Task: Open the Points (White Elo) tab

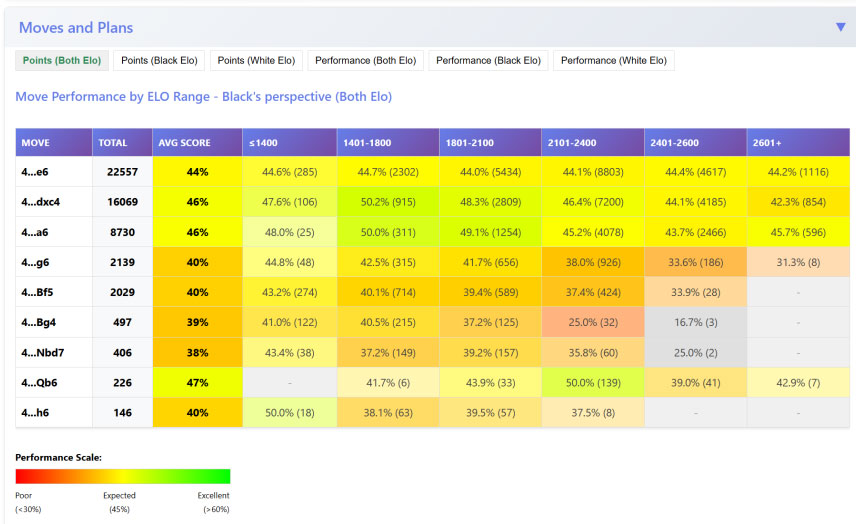Action: pyautogui.click(x=256, y=61)
